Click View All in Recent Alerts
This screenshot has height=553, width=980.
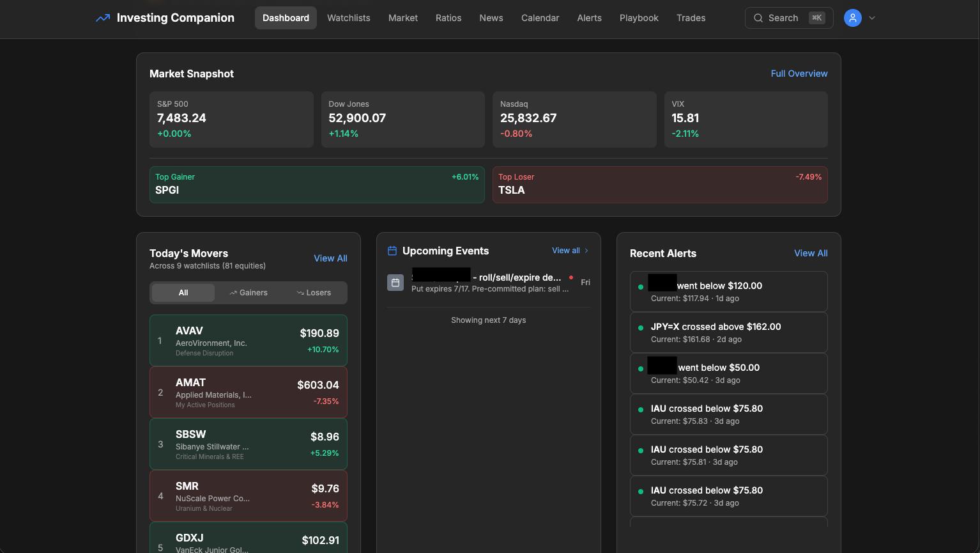pyautogui.click(x=811, y=253)
